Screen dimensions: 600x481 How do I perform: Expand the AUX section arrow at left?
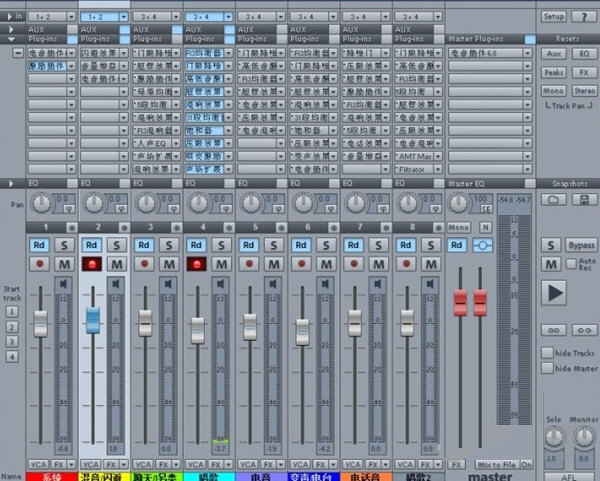[x=10, y=30]
